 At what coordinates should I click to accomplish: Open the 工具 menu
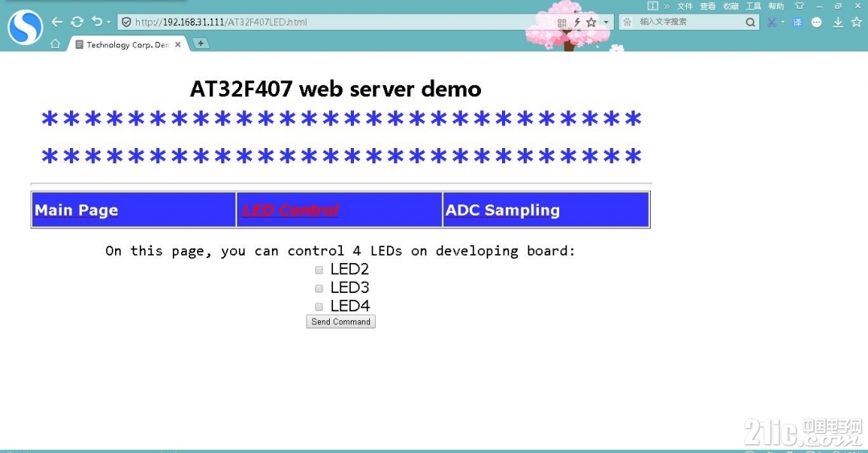[x=754, y=6]
